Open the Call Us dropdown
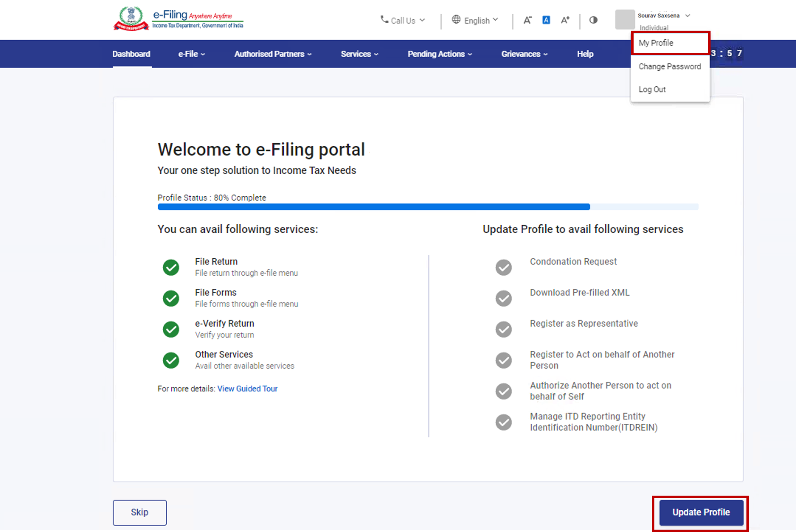This screenshot has height=532, width=796. [x=403, y=20]
